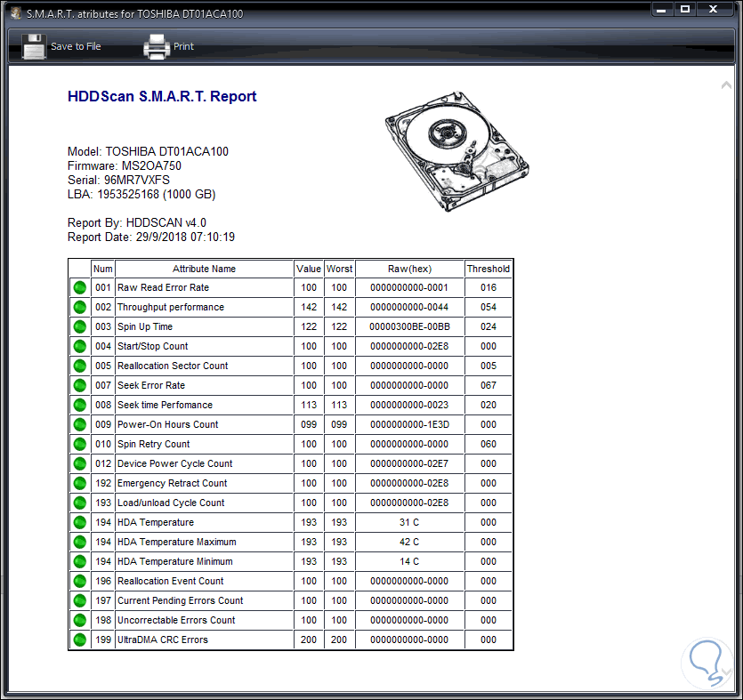Close the S.M.A.R.T. attributes window

713,9
